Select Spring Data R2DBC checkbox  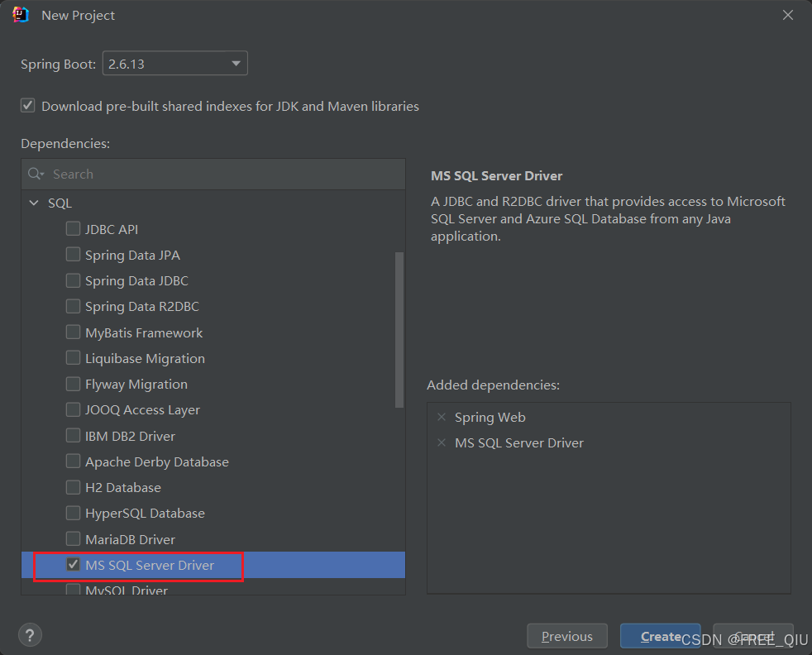coord(73,306)
